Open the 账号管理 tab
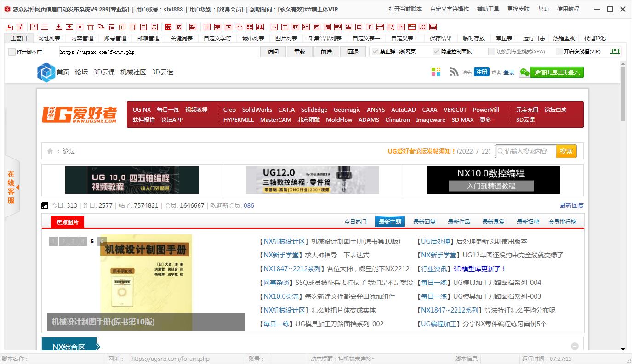 coord(115,39)
